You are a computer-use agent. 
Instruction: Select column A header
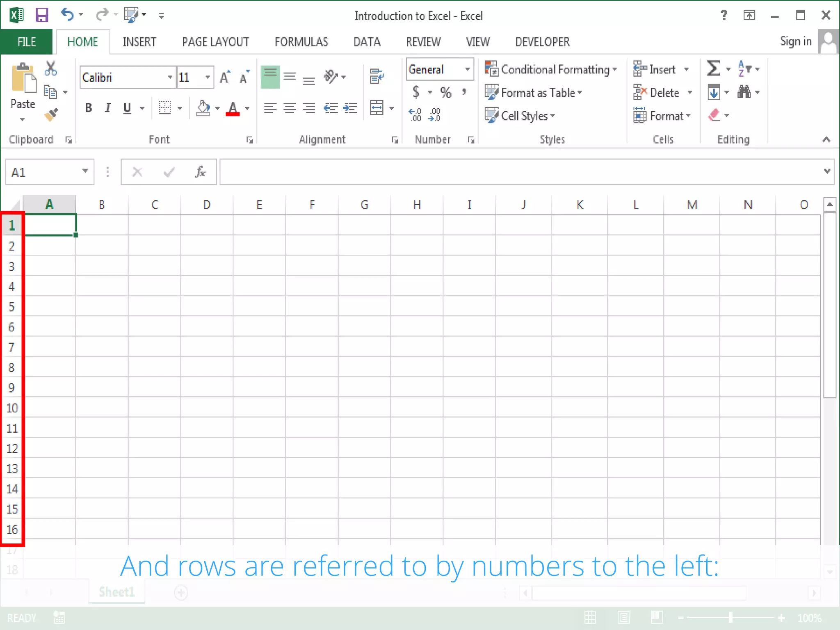point(49,204)
